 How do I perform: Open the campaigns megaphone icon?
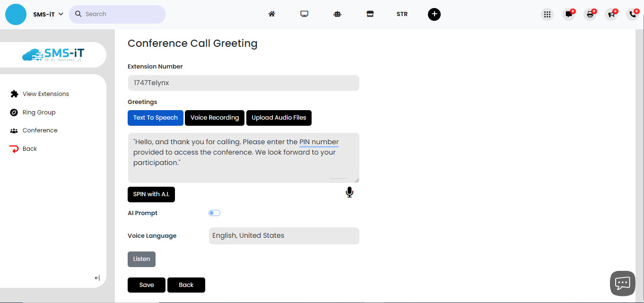(x=610, y=15)
